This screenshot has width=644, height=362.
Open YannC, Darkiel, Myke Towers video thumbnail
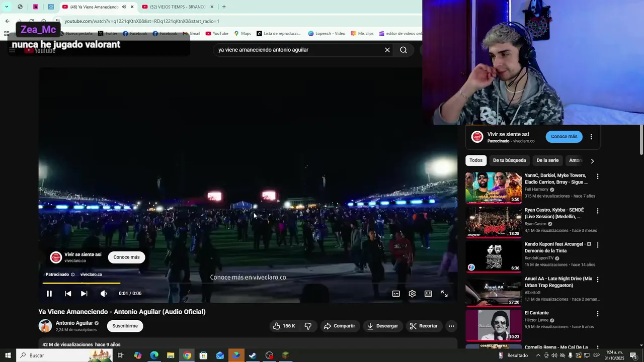point(494,188)
